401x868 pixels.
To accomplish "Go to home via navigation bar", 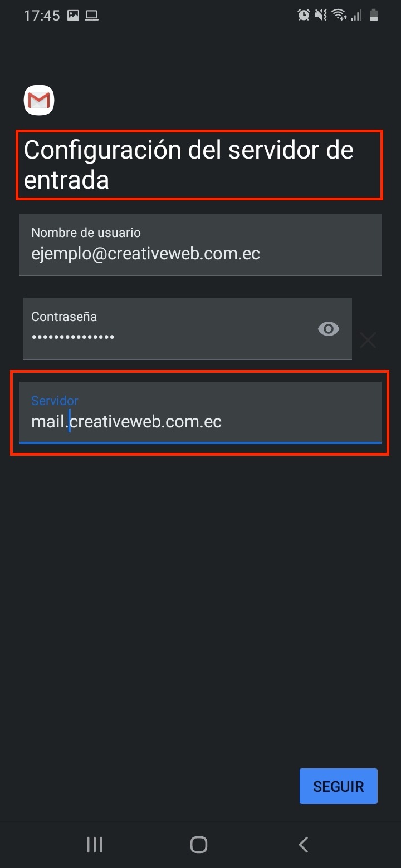I will (199, 845).
